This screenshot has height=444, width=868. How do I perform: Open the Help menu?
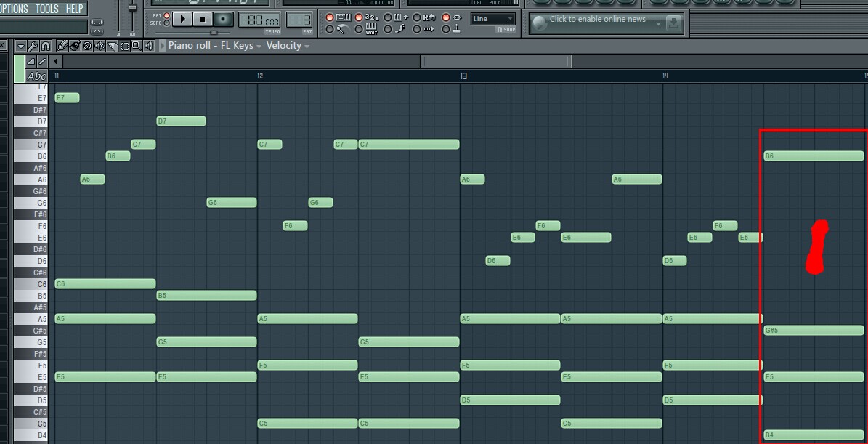[74, 9]
